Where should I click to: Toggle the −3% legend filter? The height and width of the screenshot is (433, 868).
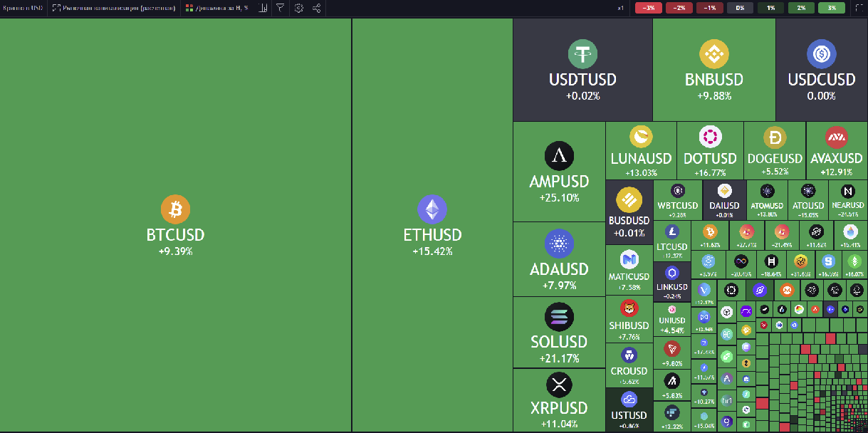[649, 8]
